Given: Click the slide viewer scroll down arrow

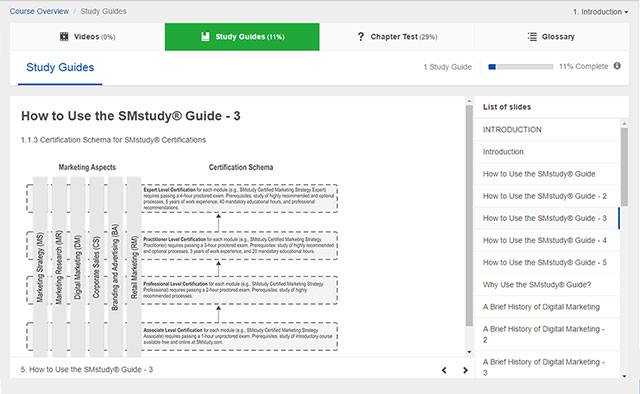Looking at the screenshot, I should [x=469, y=352].
